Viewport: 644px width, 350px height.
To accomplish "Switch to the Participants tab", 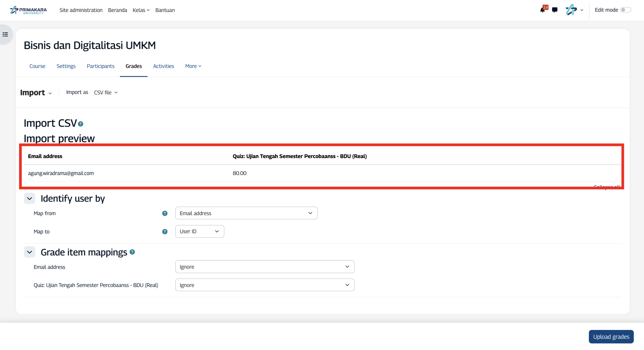I will pos(101,66).
